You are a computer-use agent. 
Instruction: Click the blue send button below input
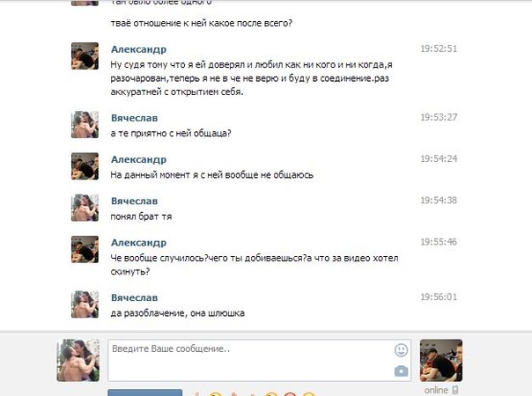(x=144, y=392)
